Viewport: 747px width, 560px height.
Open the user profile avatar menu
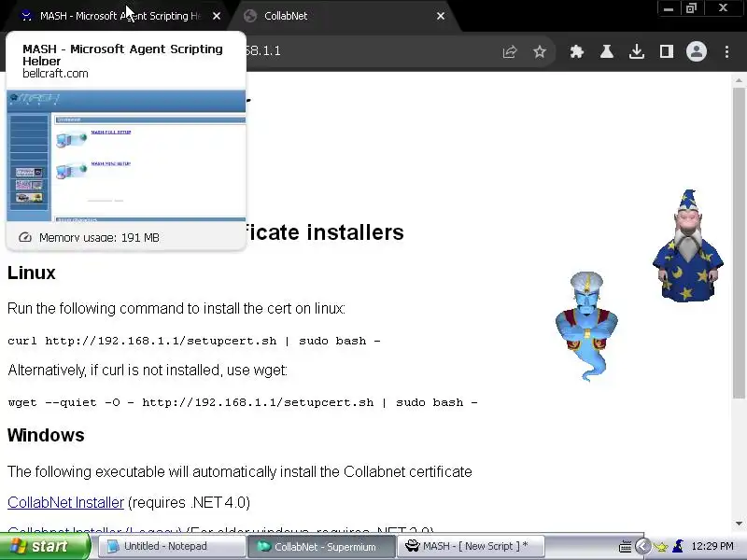click(696, 51)
